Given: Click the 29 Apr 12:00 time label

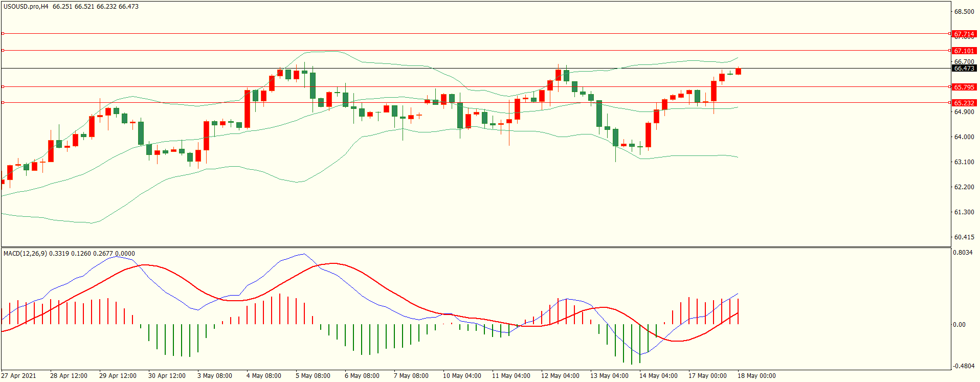Looking at the screenshot, I should 118,376.
